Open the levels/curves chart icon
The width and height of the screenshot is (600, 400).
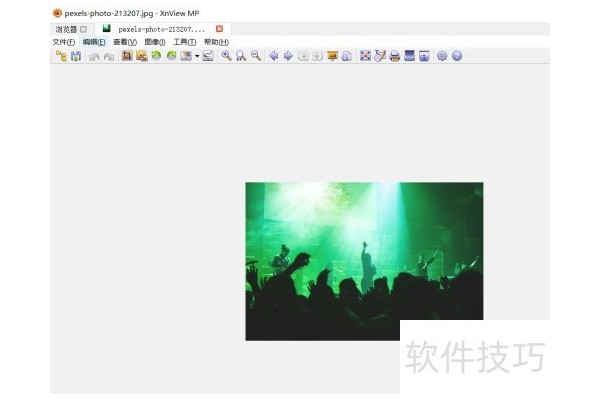click(208, 56)
